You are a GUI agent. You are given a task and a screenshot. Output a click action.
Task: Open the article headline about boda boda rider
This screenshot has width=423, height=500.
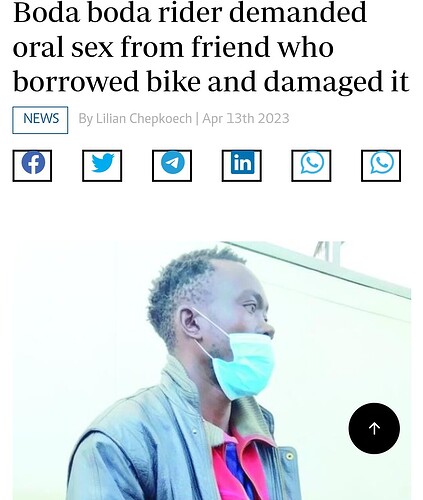point(211,47)
